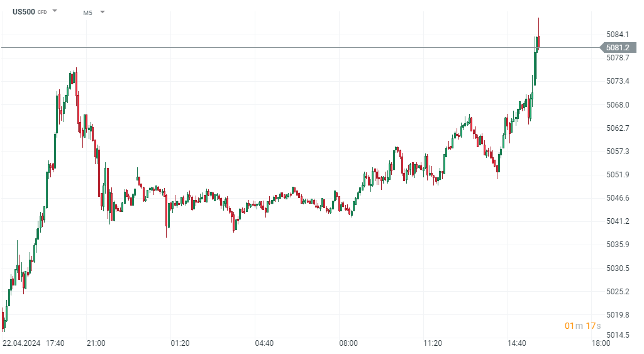644x354 pixels.
Task: Click the candle countdown timer
Action: point(582,326)
